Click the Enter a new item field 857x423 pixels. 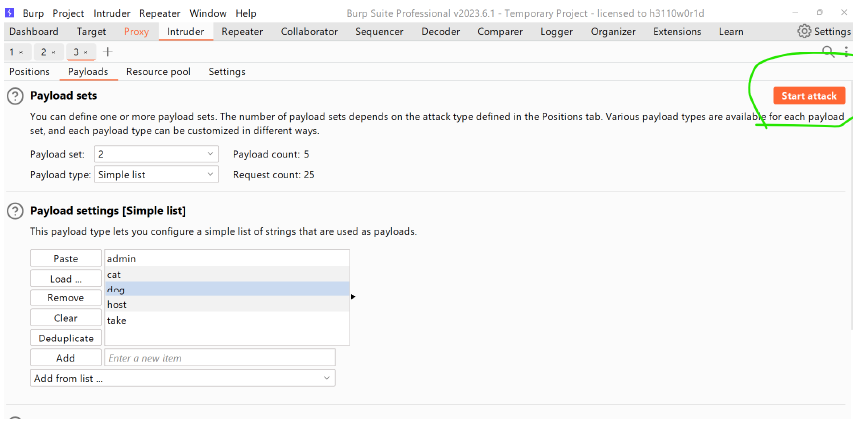coord(220,358)
